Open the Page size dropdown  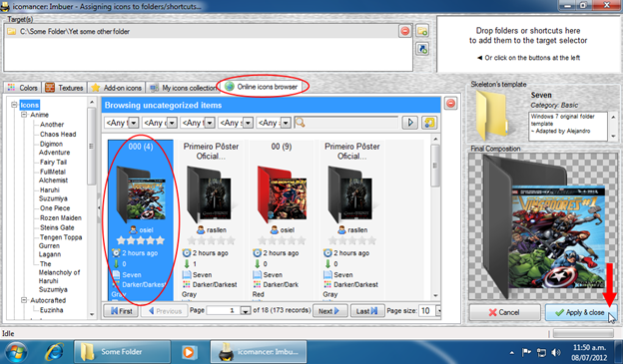[438, 311]
